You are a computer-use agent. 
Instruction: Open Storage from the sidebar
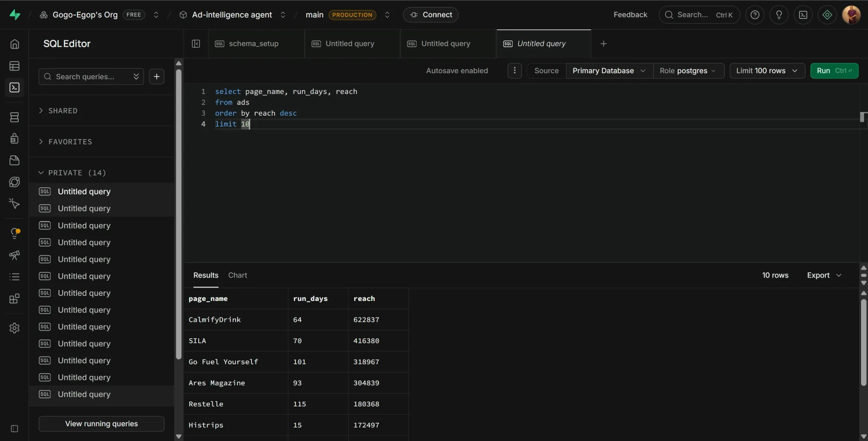coord(14,160)
